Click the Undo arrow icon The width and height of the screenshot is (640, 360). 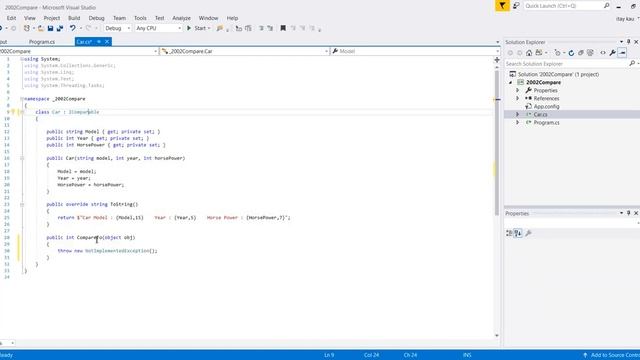73,28
